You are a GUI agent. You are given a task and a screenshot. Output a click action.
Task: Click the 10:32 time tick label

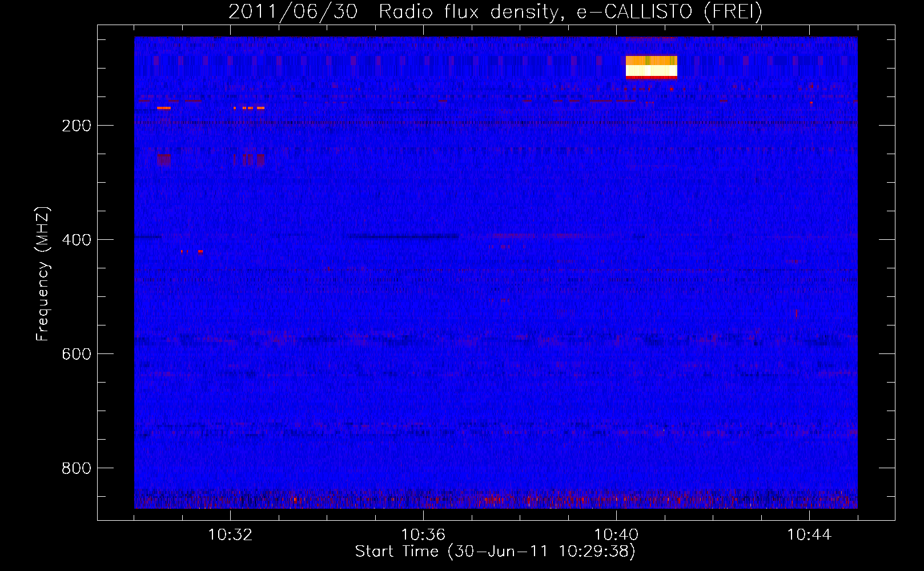click(230, 535)
